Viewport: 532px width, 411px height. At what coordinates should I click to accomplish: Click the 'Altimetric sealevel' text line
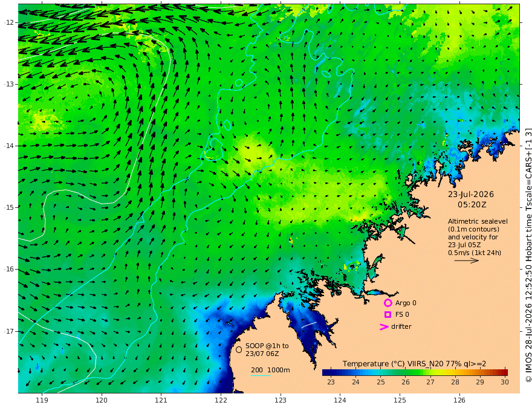pos(478,221)
